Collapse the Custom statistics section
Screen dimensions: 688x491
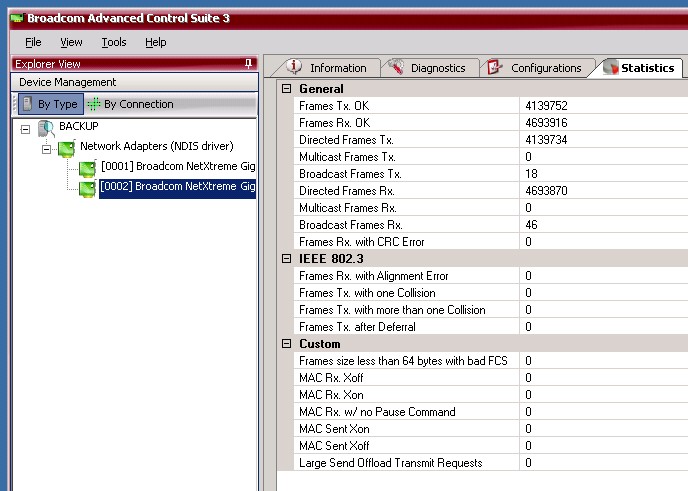[286, 344]
